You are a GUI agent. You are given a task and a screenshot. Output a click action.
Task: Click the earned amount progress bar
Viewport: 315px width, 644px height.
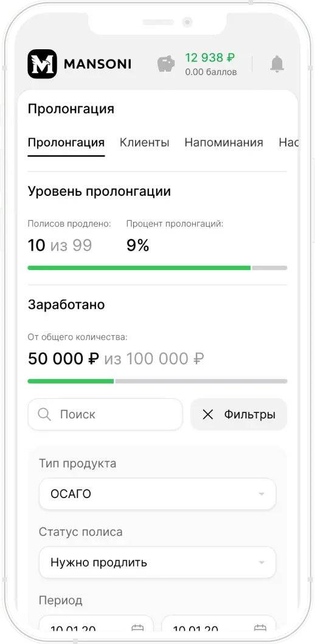[x=157, y=381]
